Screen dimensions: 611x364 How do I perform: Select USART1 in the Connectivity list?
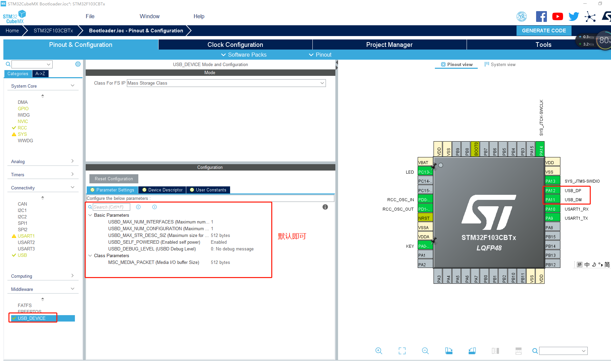coord(26,236)
